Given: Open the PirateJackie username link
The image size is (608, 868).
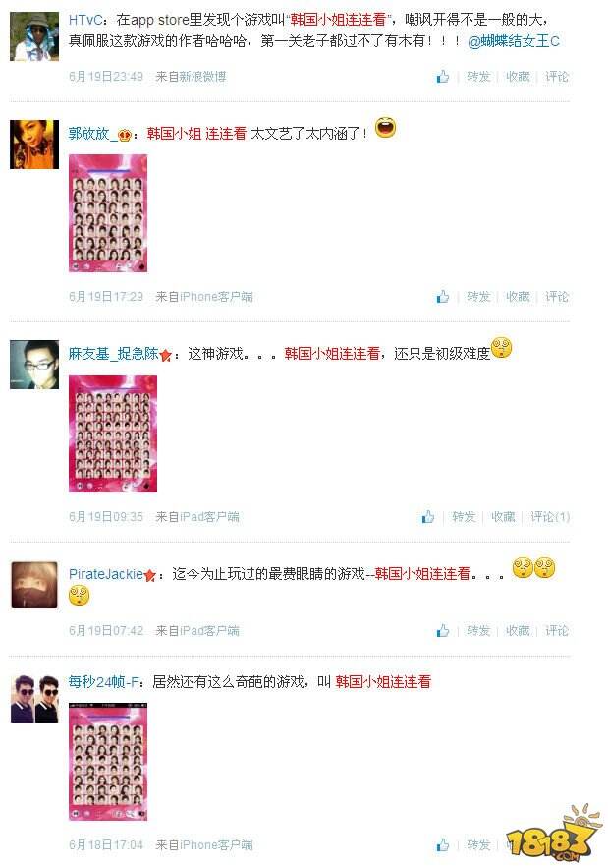Looking at the screenshot, I should pos(106,574).
